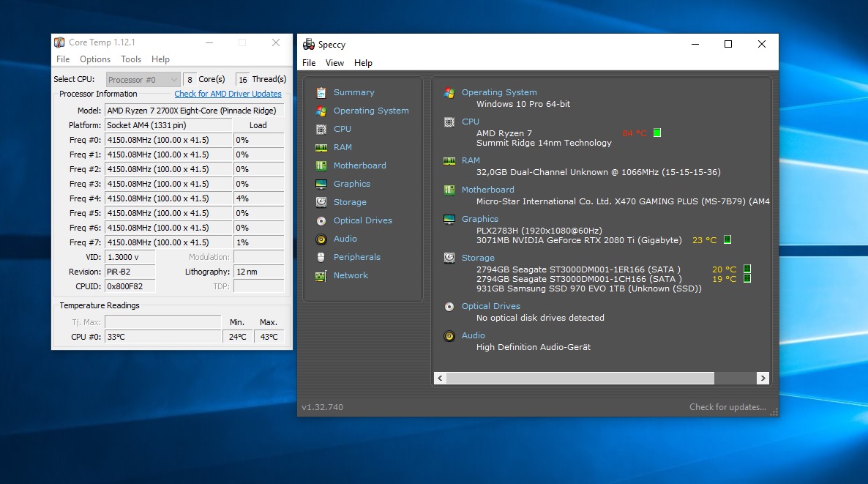Click the Core Temp app icon in title bar
Viewport: 868px width, 484px height.
tap(59, 42)
